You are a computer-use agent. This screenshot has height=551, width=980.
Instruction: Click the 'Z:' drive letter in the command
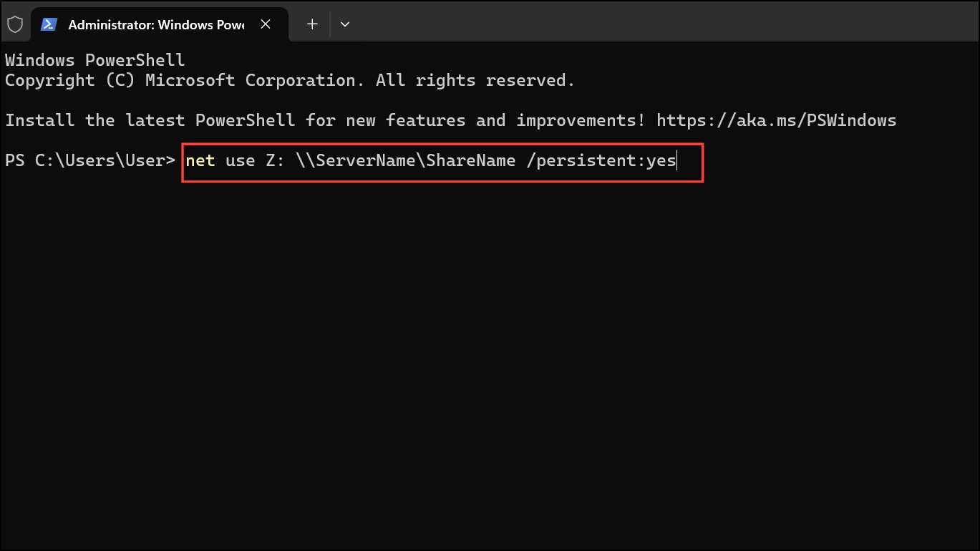[276, 160]
